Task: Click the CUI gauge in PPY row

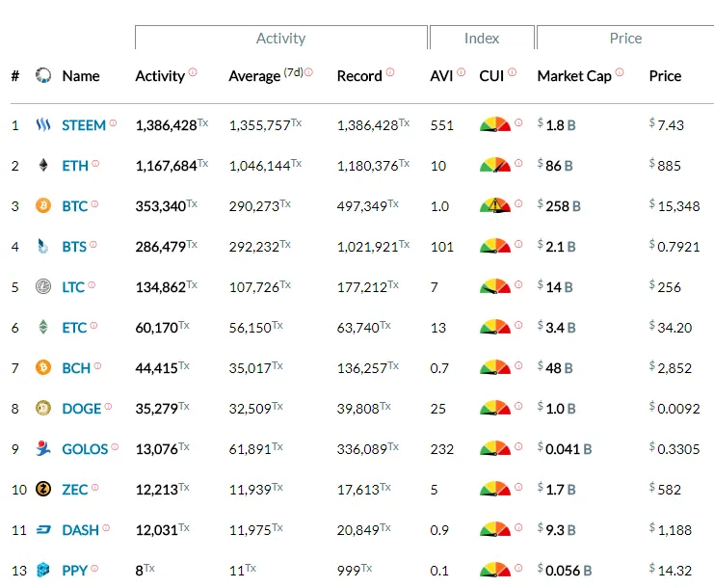Action: click(495, 570)
